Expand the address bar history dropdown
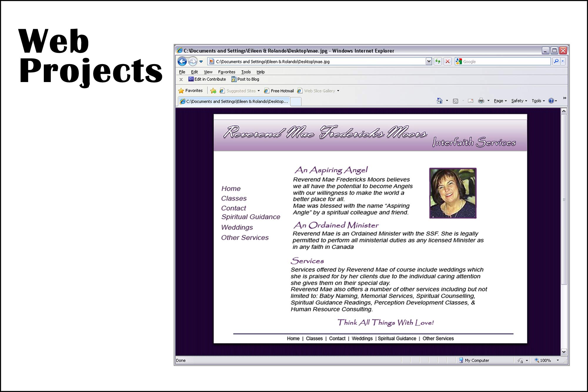 point(429,61)
